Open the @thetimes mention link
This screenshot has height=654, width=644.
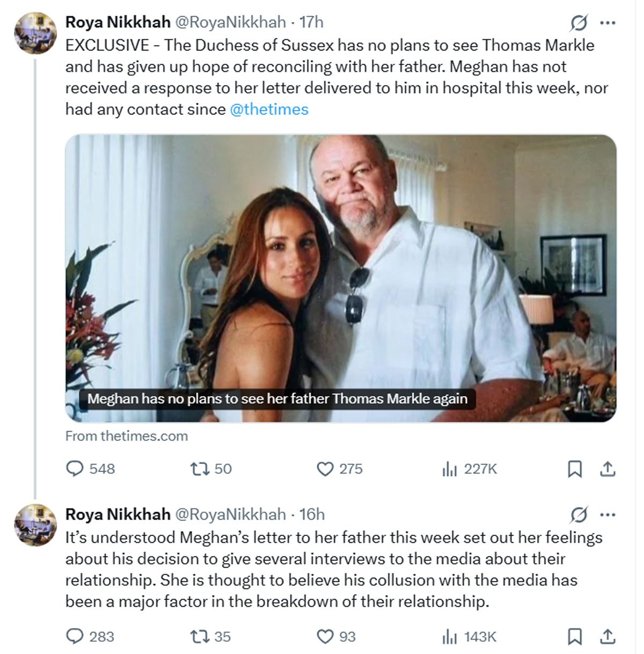pyautogui.click(x=269, y=110)
